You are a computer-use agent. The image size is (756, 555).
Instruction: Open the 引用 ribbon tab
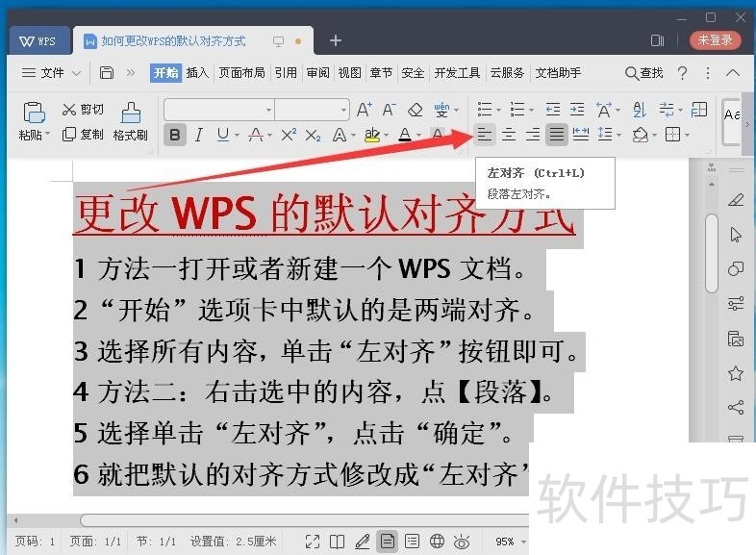click(286, 73)
